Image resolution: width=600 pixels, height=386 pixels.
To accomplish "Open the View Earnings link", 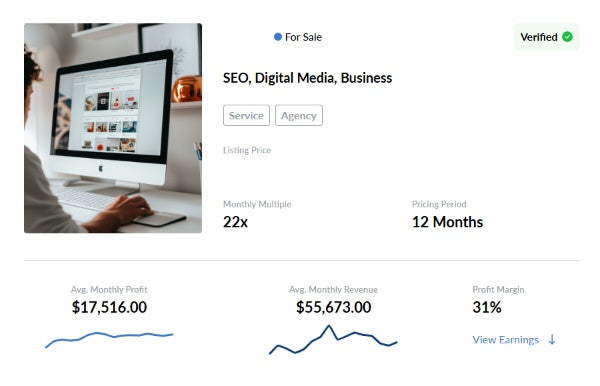I will [x=505, y=340].
